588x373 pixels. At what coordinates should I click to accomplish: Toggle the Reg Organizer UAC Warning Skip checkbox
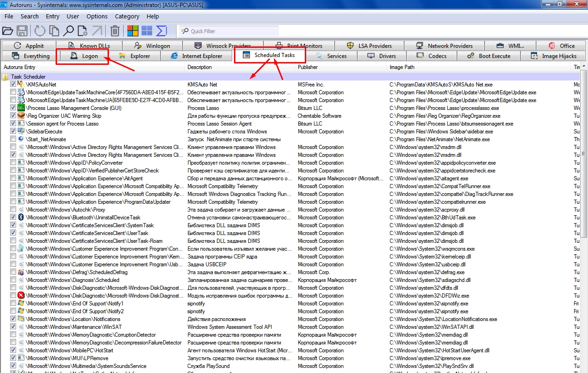tap(13, 116)
